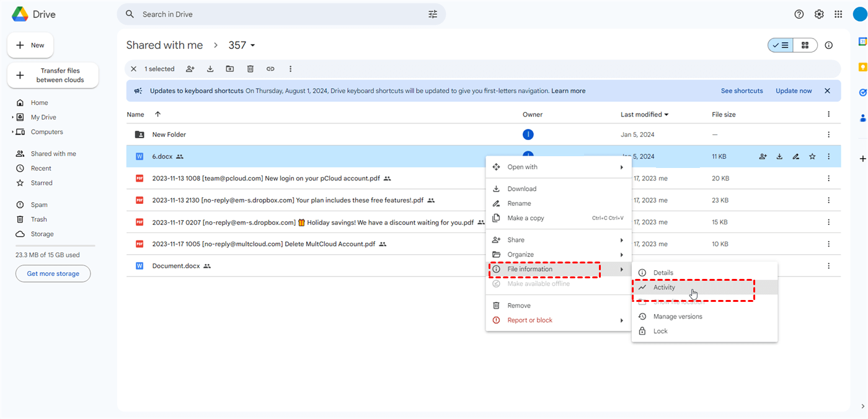Switch to list layout view

click(x=781, y=45)
